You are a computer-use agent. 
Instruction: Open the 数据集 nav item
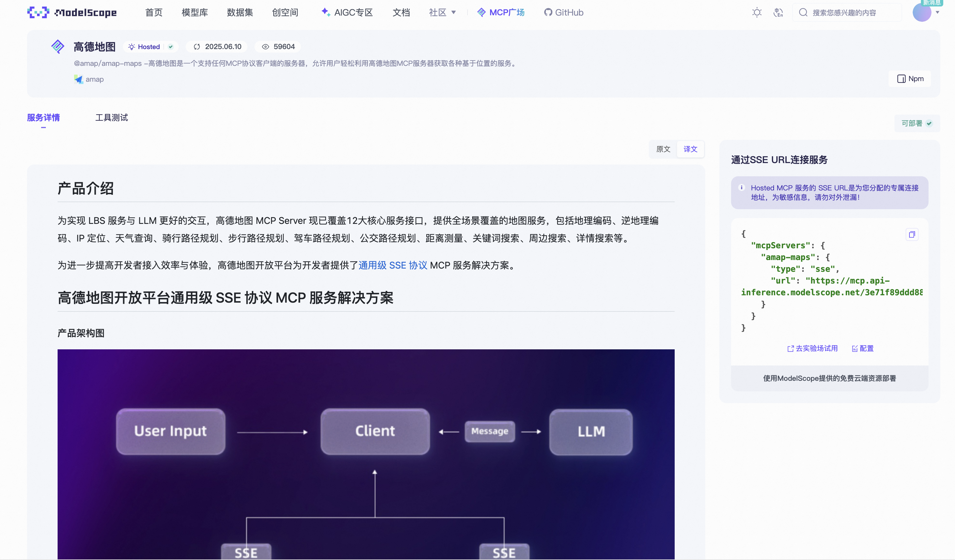(x=240, y=13)
